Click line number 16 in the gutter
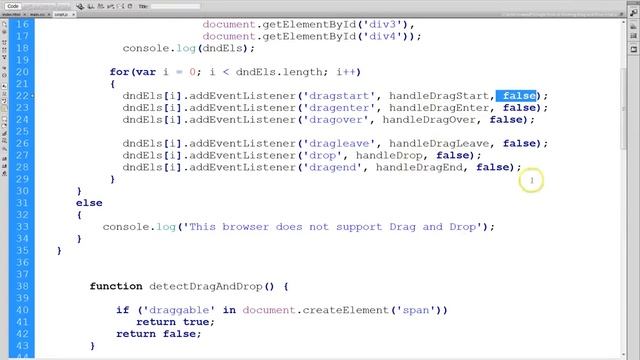The image size is (640, 360). coord(22,24)
